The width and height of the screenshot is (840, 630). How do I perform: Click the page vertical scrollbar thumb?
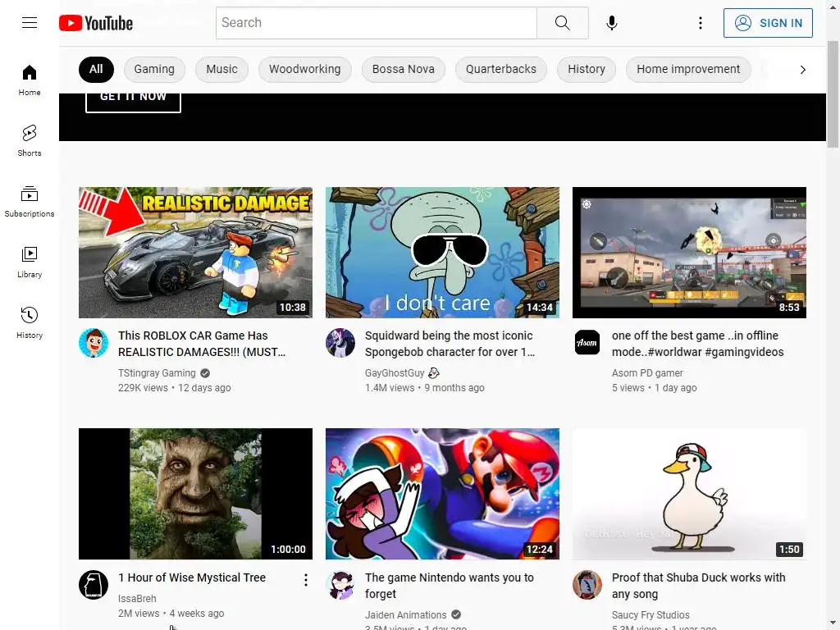pyautogui.click(x=833, y=94)
